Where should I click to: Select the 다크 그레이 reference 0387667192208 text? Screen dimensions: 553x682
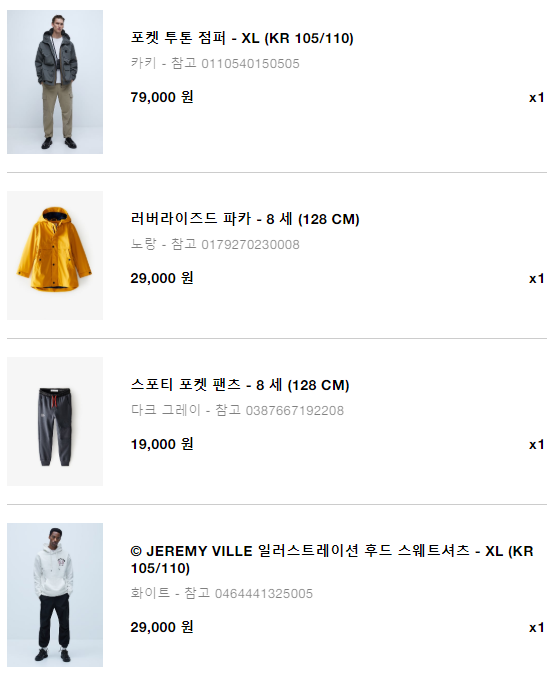coord(237,410)
